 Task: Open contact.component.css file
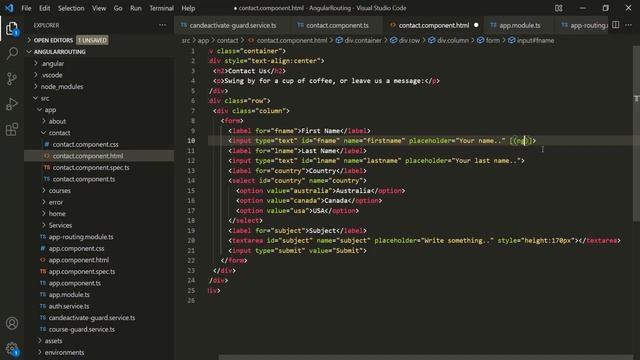(85, 144)
